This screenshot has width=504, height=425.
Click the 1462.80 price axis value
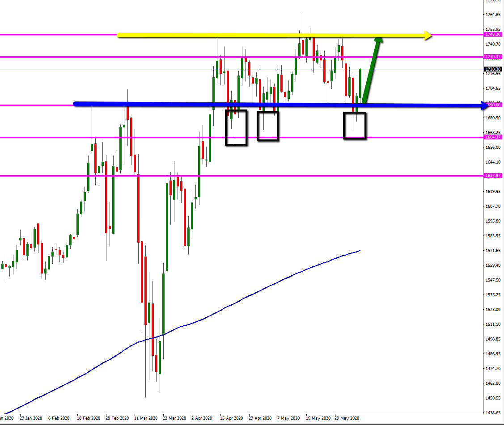493,383
